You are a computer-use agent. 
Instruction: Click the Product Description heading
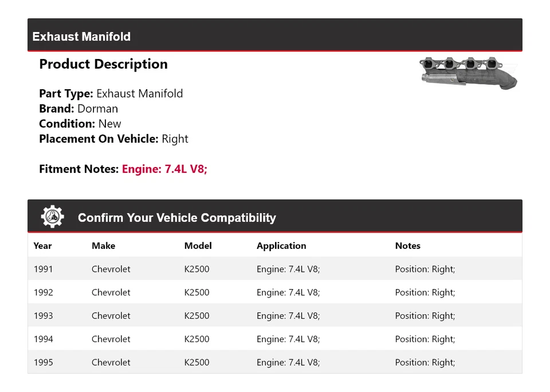pos(103,64)
